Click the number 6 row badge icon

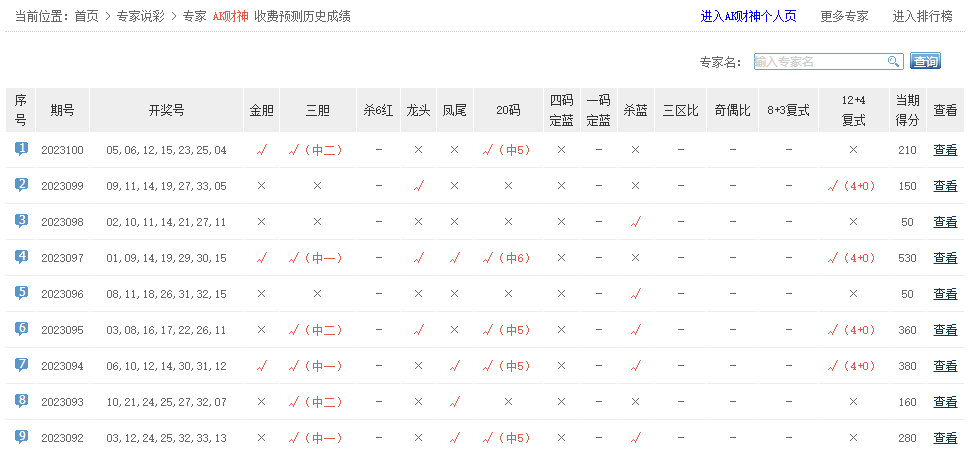point(21,329)
